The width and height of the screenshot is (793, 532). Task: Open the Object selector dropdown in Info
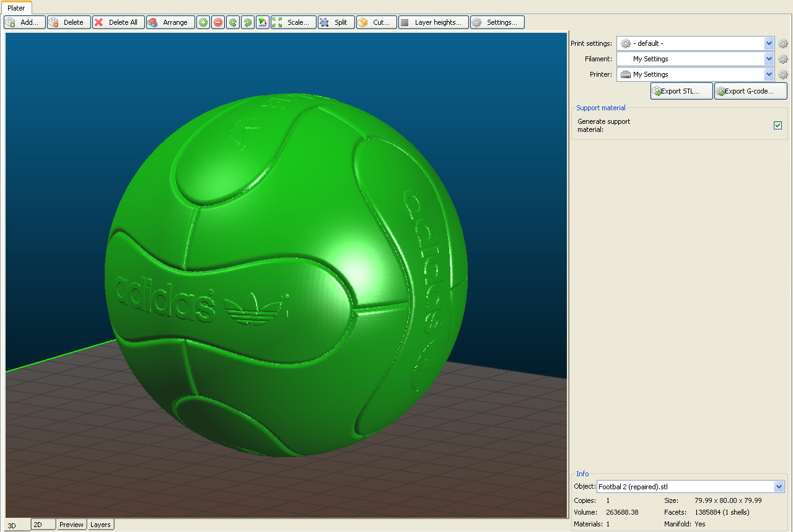click(x=779, y=487)
